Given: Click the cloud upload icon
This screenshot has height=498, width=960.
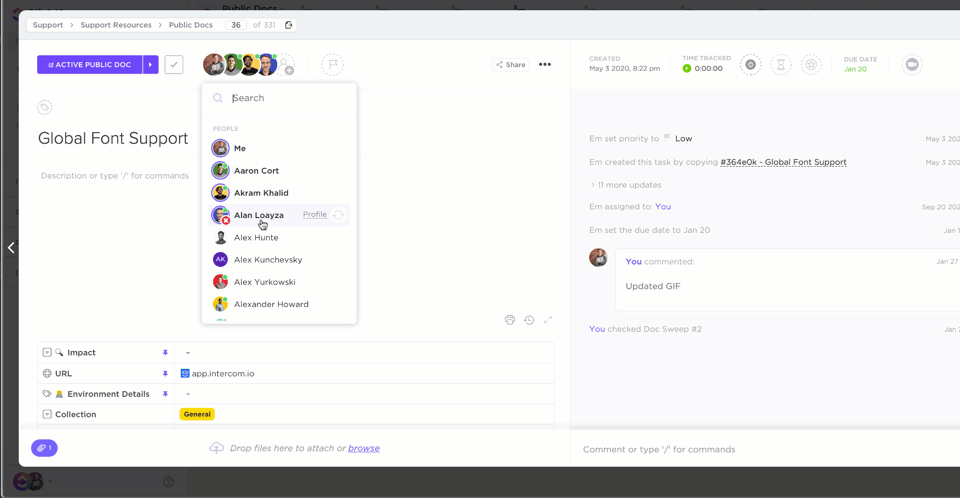Looking at the screenshot, I should (217, 448).
